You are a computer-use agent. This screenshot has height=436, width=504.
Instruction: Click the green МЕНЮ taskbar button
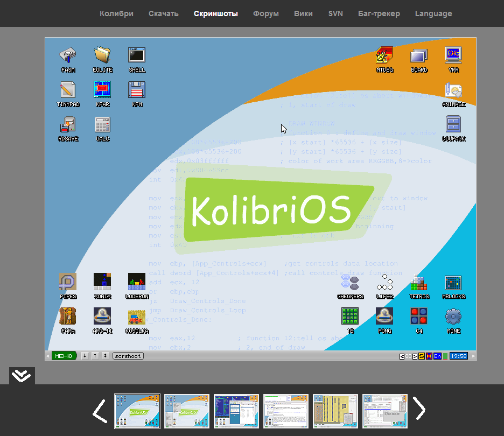click(63, 356)
